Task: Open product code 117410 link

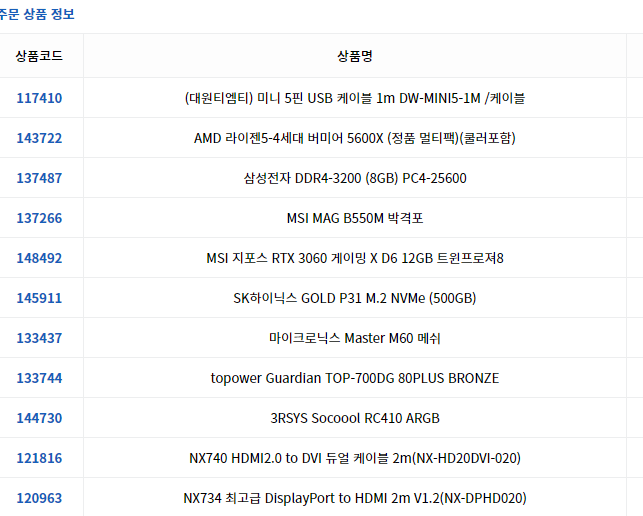Action: (39, 98)
